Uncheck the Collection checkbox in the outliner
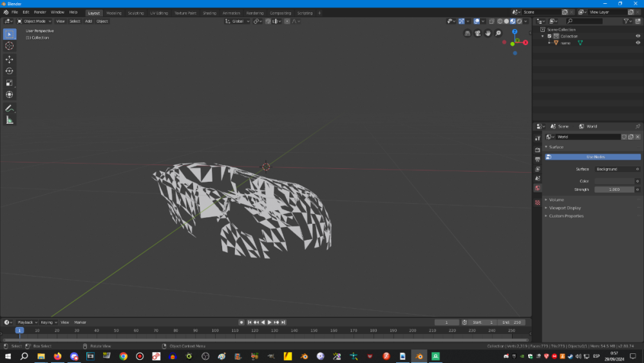 click(549, 36)
